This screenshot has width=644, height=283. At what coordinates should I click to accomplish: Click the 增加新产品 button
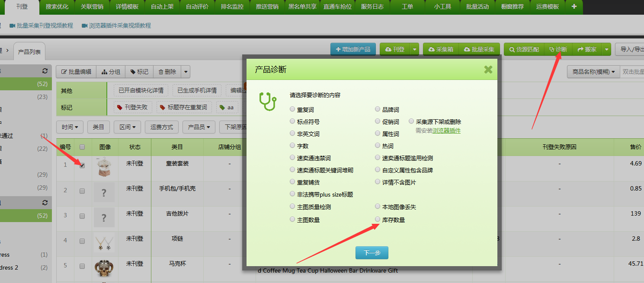pyautogui.click(x=353, y=49)
